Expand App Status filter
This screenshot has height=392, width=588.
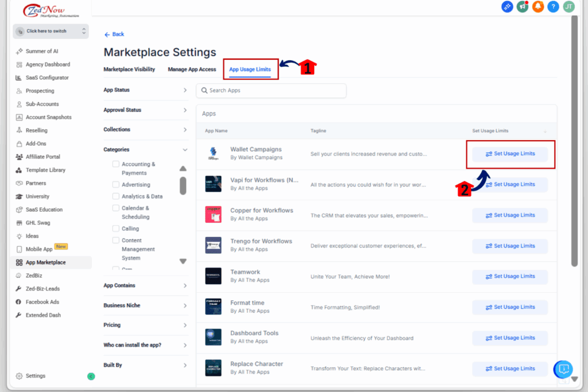(x=145, y=90)
